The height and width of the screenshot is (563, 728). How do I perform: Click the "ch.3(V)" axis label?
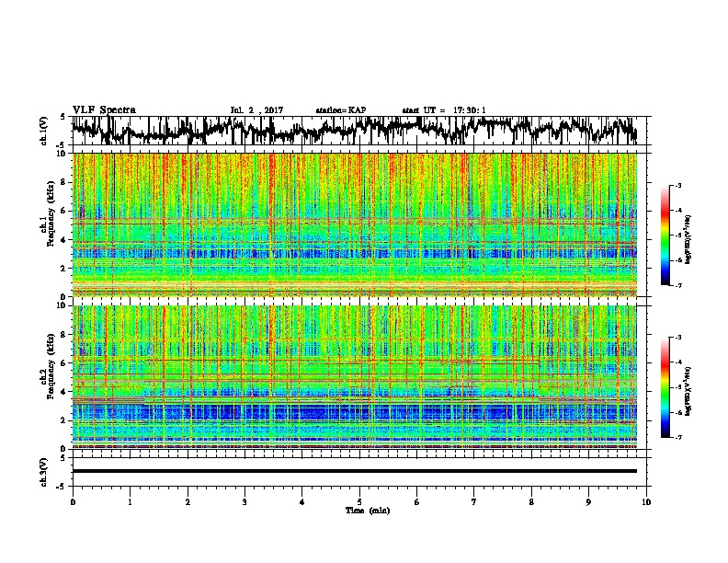point(44,472)
